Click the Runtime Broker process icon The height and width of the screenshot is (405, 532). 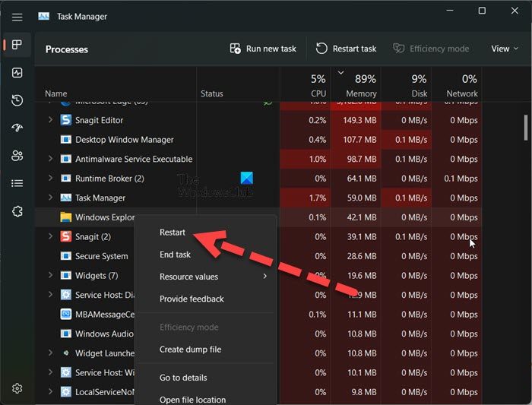tap(66, 178)
